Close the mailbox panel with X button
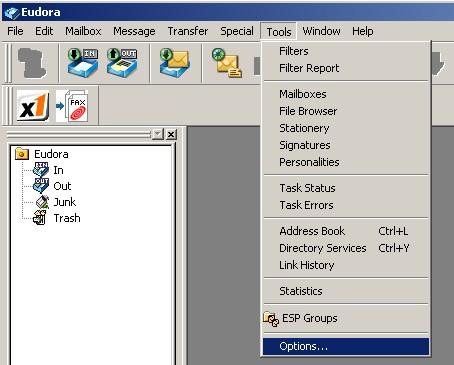454x365 pixels. tap(171, 134)
